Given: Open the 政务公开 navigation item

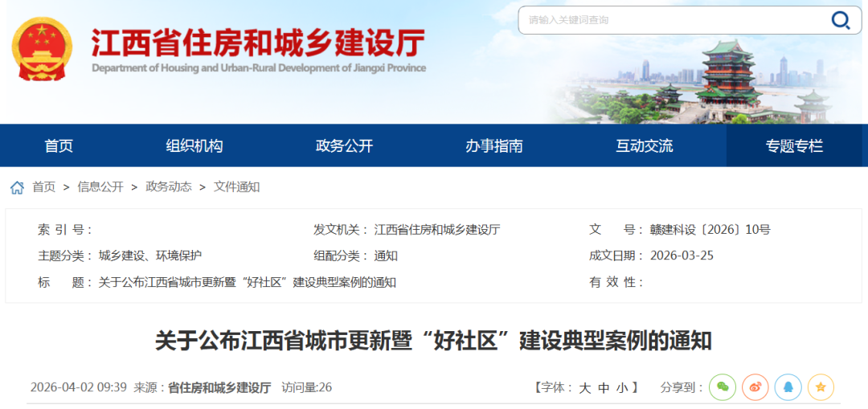Looking at the screenshot, I should (x=344, y=146).
